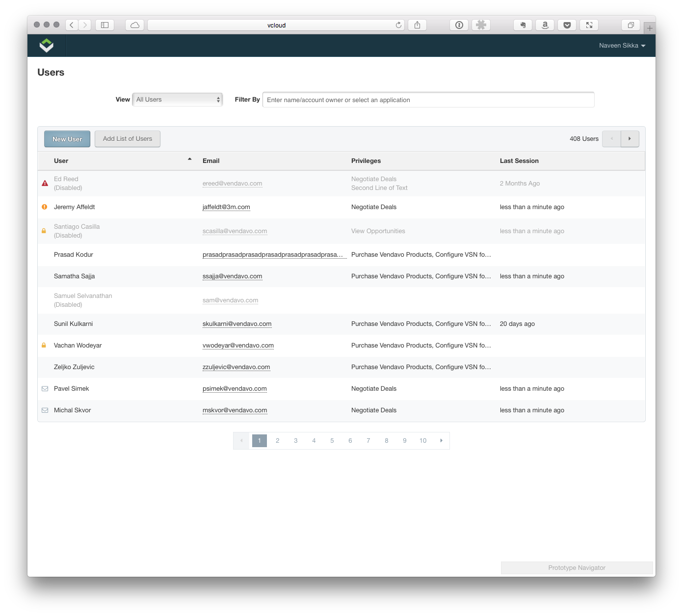Click the Vendavo logo icon
Viewport: 683px width, 616px height.
47,46
